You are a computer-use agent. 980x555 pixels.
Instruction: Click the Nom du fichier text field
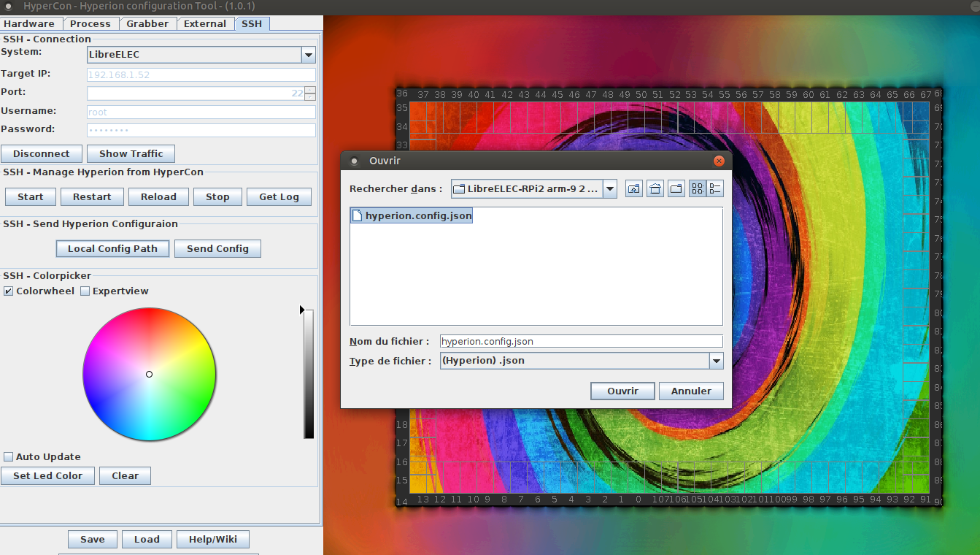tap(582, 341)
